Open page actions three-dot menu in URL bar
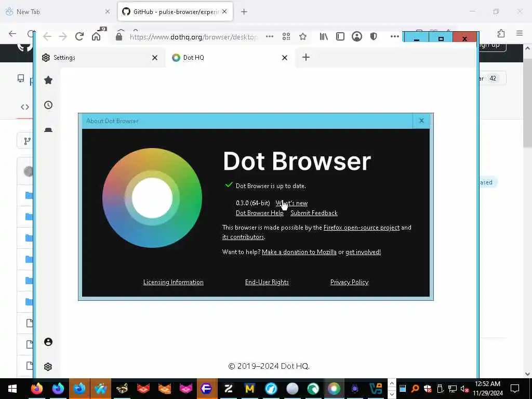 tap(270, 36)
